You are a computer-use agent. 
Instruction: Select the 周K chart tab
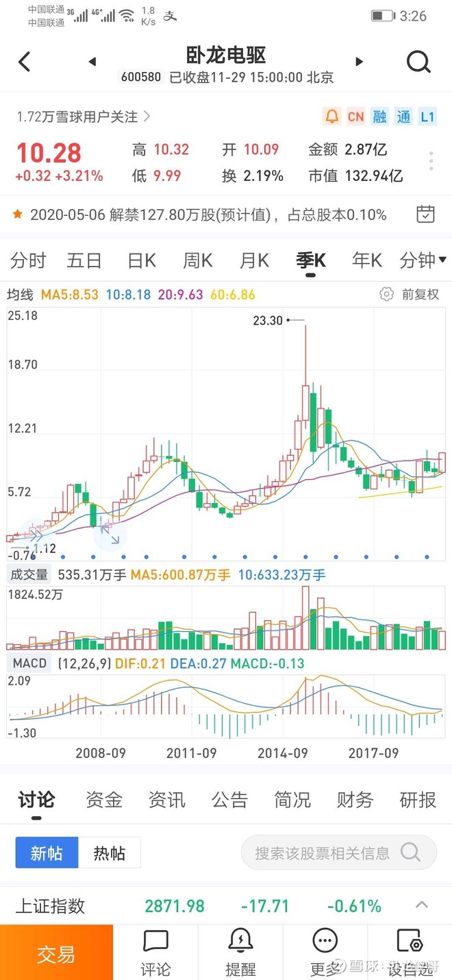point(198,260)
